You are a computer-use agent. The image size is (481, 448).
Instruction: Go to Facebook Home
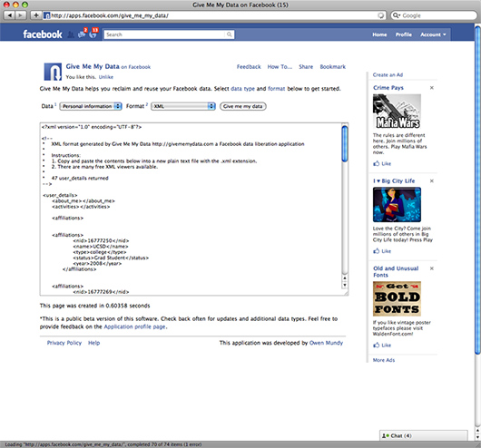tap(379, 34)
